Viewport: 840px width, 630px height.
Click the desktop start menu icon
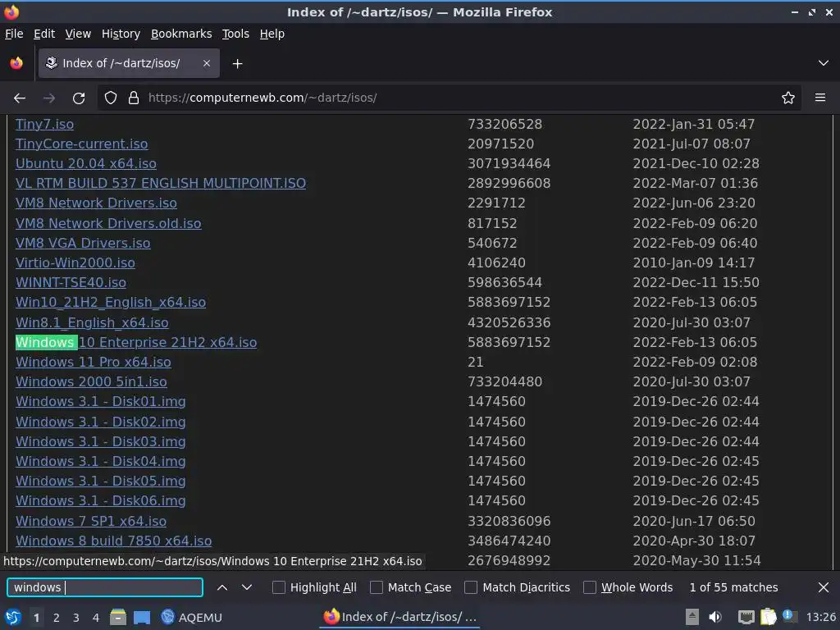13,618
